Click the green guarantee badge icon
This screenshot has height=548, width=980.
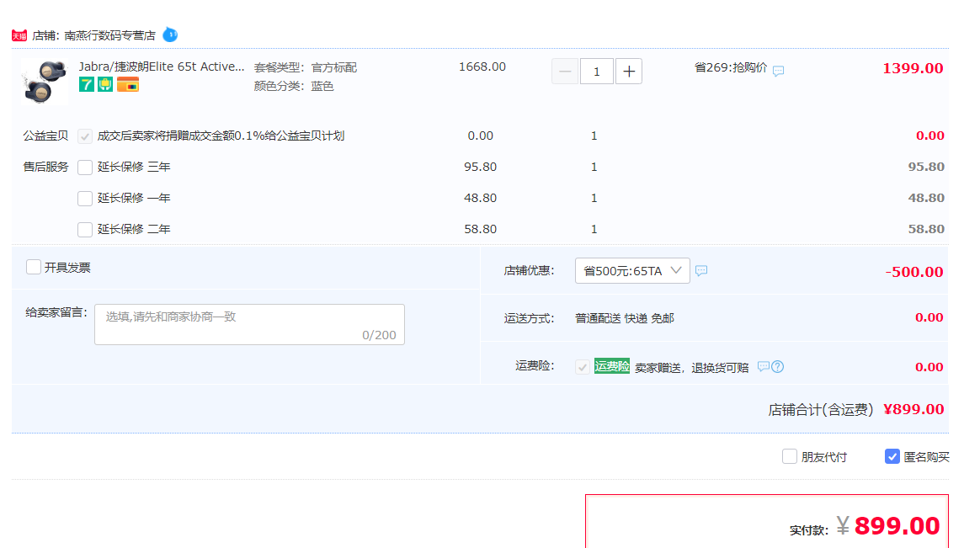pos(105,84)
